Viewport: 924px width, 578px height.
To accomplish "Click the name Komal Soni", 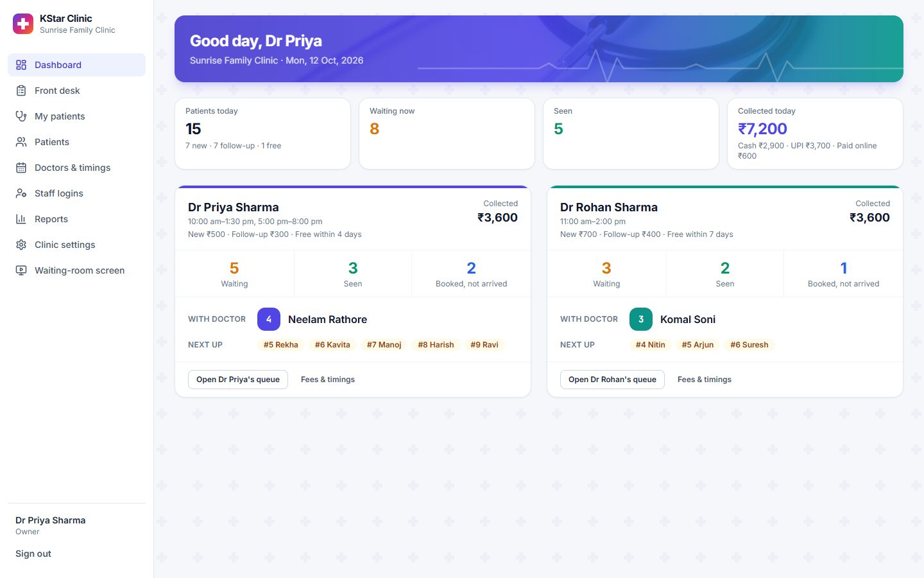I will point(688,319).
